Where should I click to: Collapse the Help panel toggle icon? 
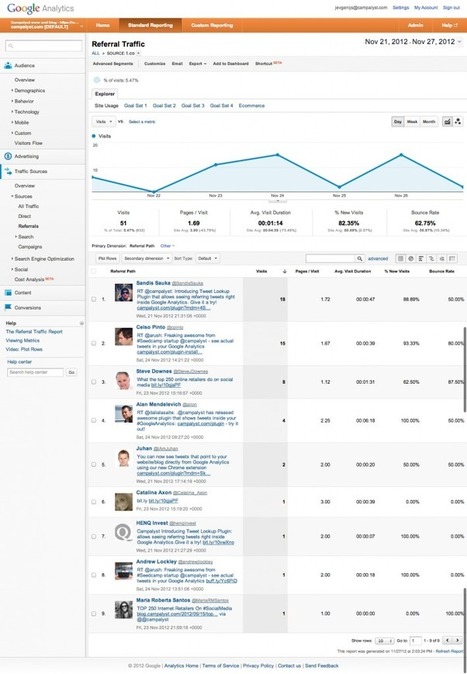pyautogui.click(x=82, y=323)
